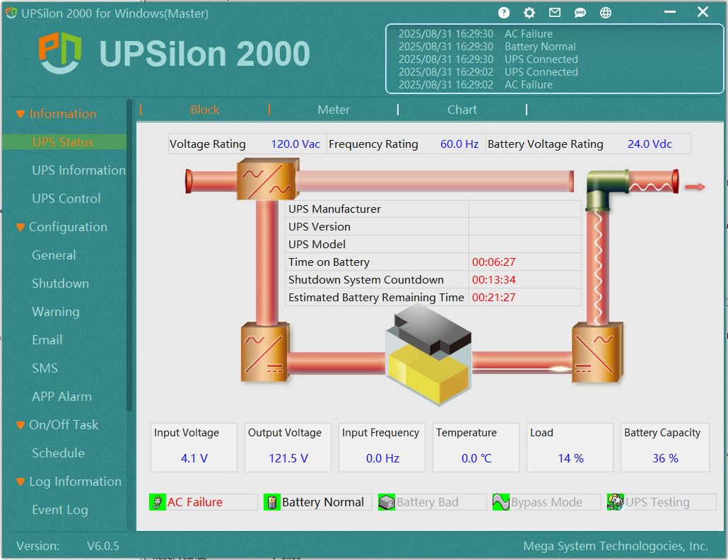Collapse the Information section
Image resolution: width=728 pixels, height=560 pixels.
(20, 114)
